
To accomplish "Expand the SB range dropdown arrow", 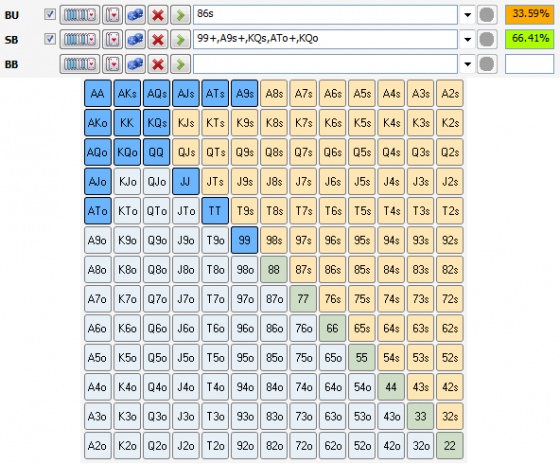I will point(467,40).
